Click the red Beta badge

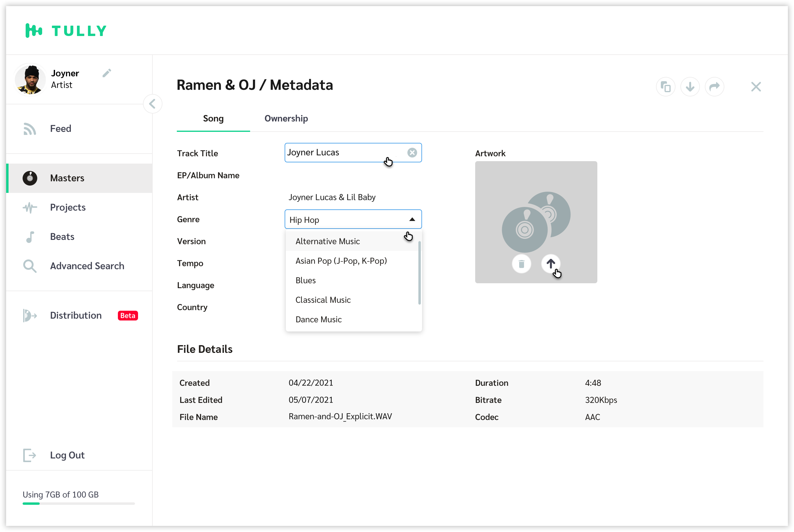click(x=128, y=316)
